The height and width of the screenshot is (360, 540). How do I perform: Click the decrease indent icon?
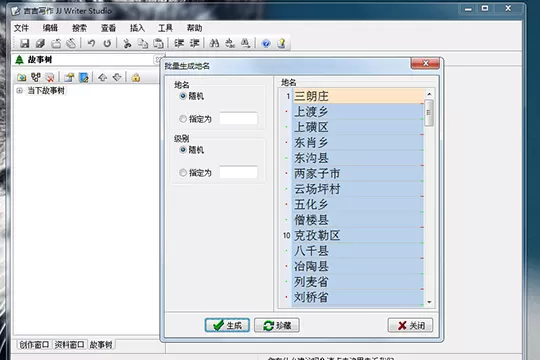click(x=179, y=43)
